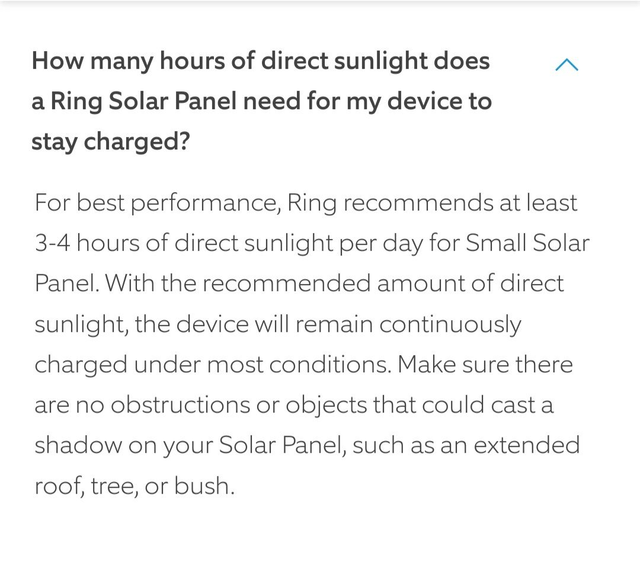Click the "such as an extended" text
The height and width of the screenshot is (562, 640).
(x=468, y=446)
